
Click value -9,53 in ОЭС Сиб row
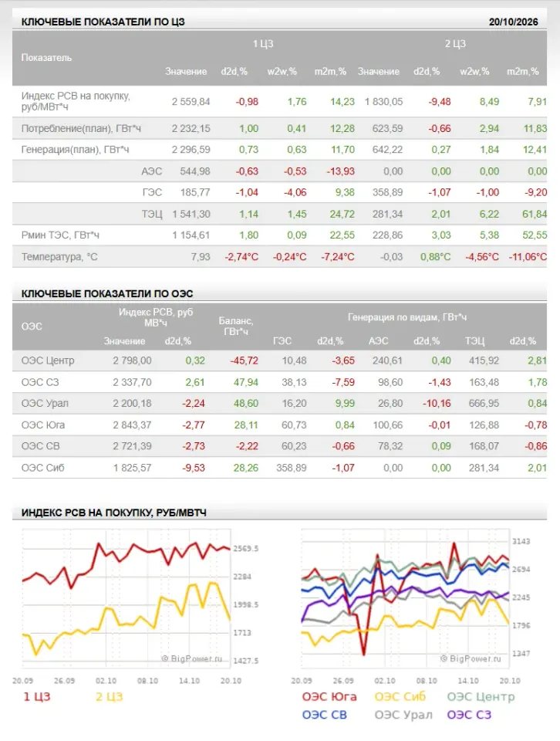click(x=194, y=468)
